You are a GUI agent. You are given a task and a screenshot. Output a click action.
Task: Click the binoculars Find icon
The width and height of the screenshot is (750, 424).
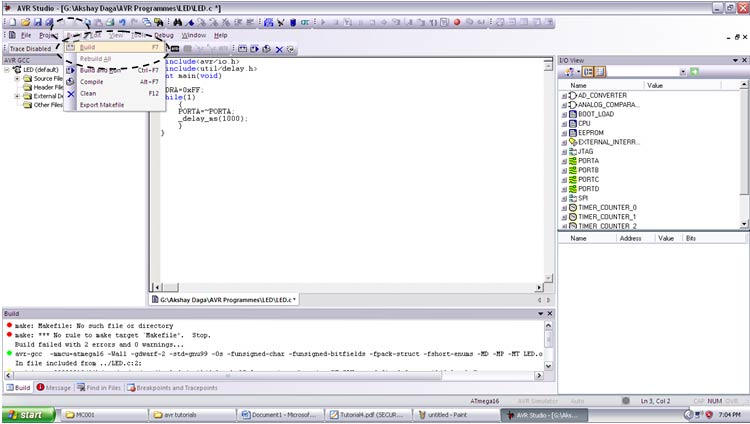(177, 22)
